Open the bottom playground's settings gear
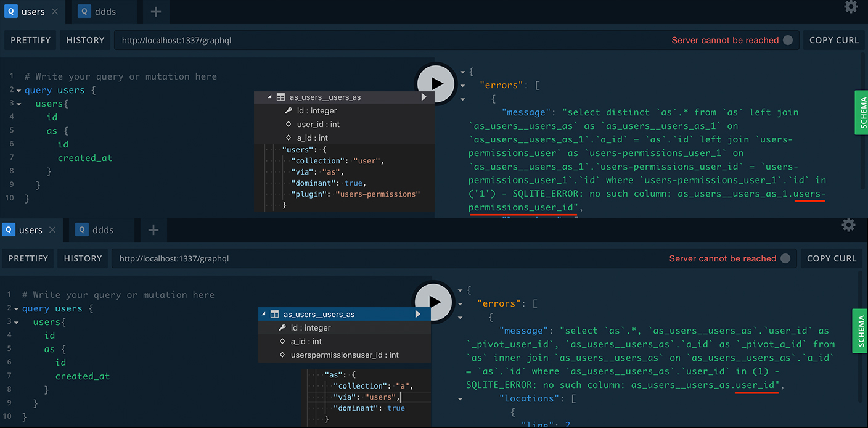The width and height of the screenshot is (868, 428). point(849,225)
